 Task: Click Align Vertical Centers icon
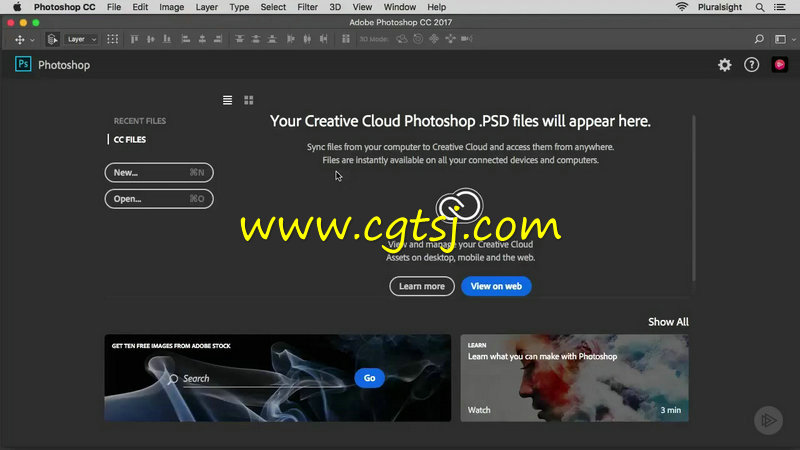point(151,39)
